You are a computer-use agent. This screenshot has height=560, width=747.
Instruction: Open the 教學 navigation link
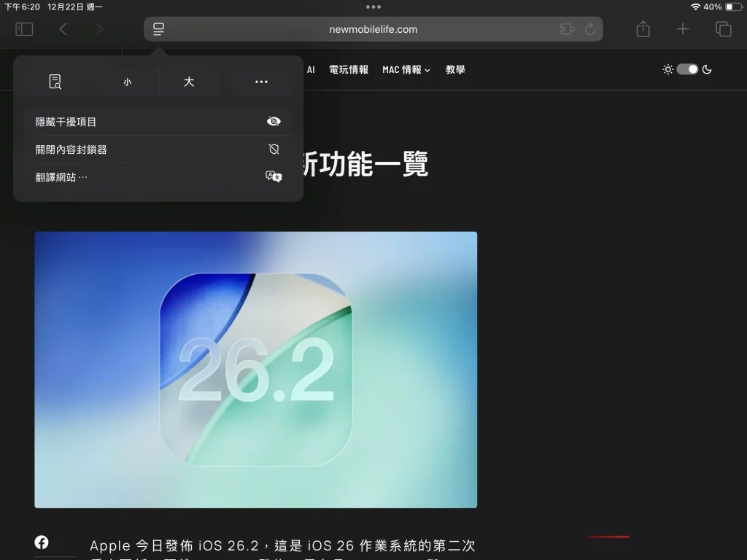(455, 70)
